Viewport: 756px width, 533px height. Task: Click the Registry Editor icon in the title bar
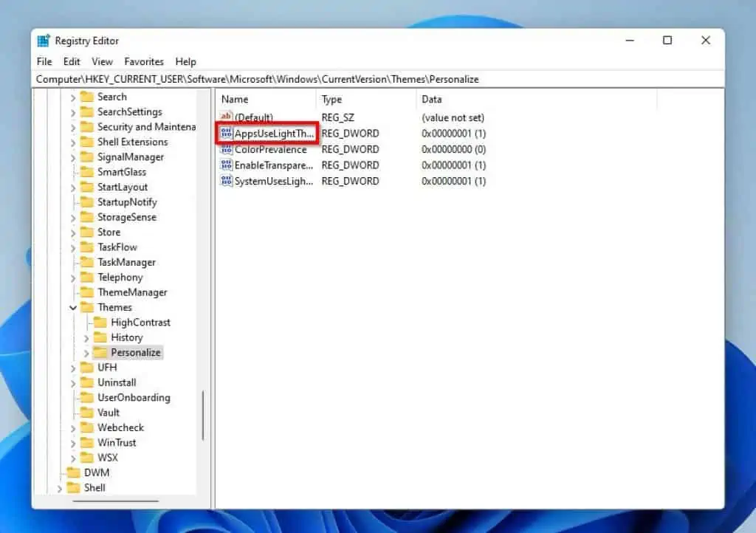coord(43,41)
